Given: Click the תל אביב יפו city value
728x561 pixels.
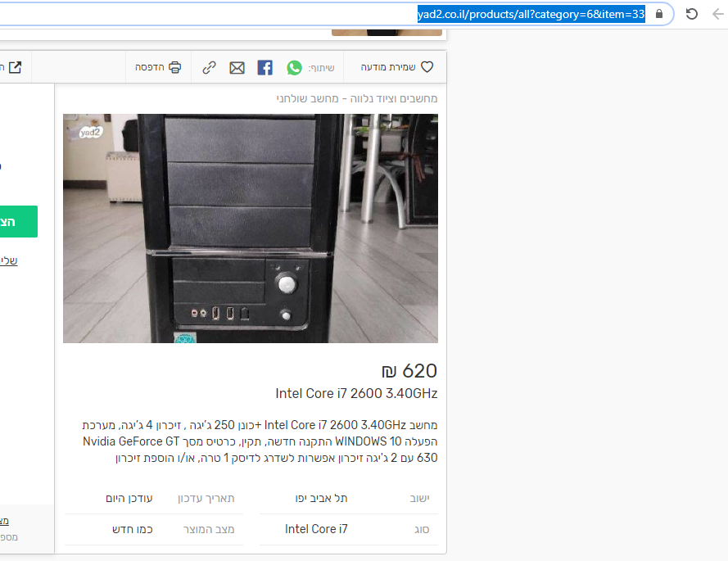Looking at the screenshot, I should point(321,498).
